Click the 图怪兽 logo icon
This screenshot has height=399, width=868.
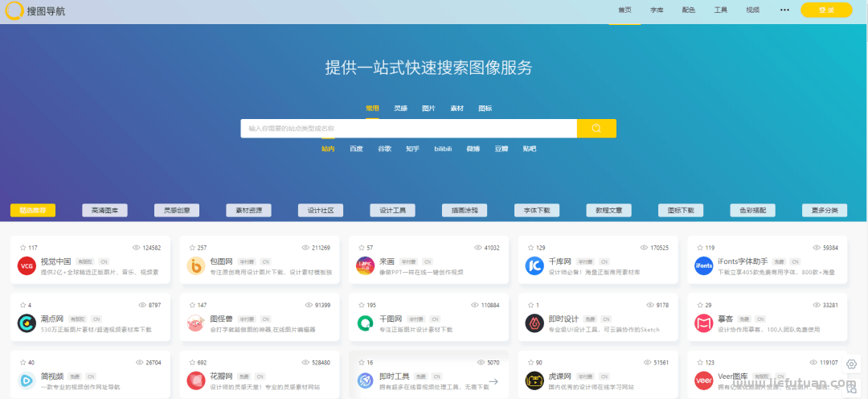[x=196, y=323]
